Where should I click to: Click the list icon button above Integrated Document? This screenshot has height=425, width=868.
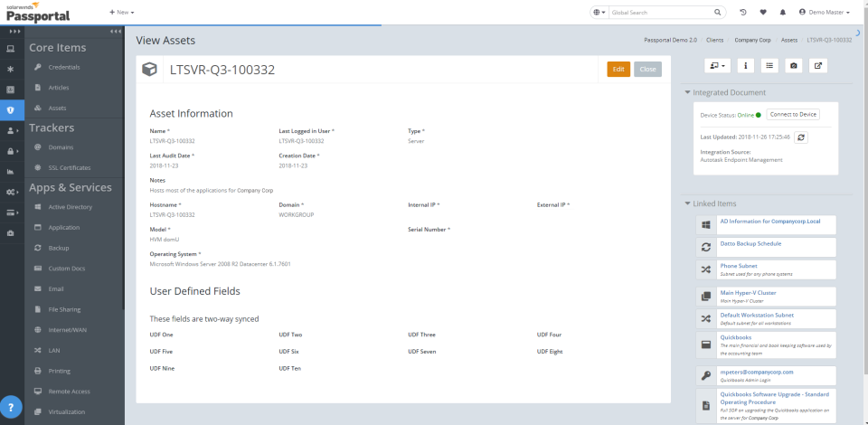(769, 65)
